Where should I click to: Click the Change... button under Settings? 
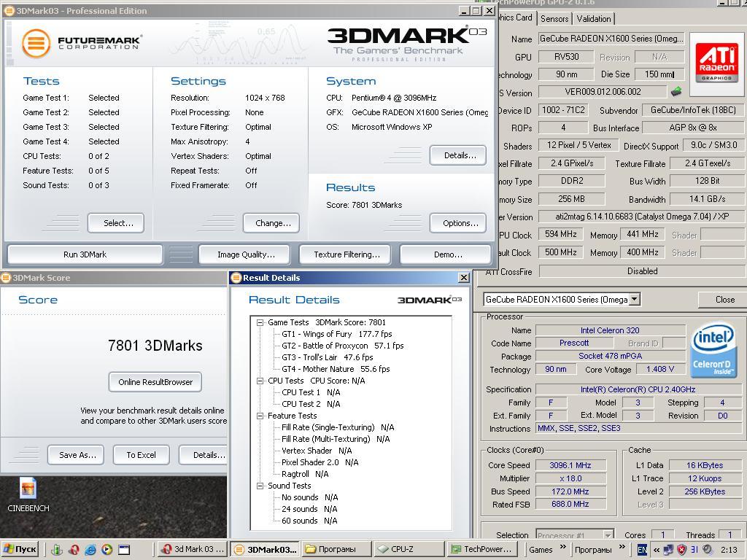click(271, 223)
